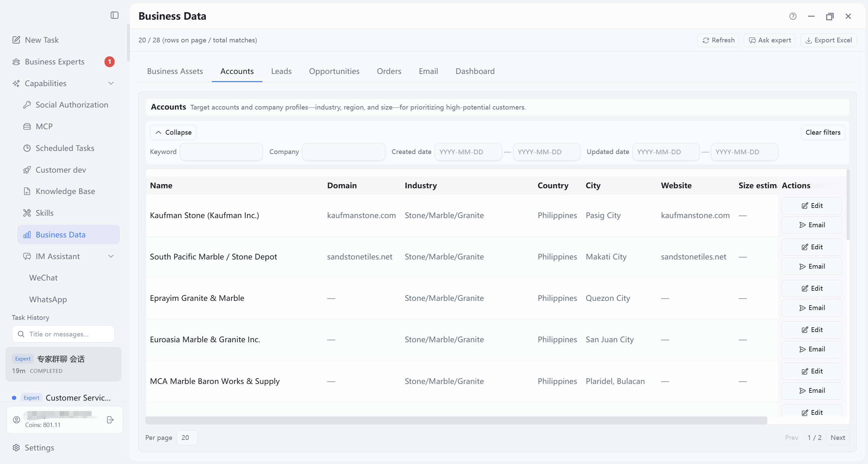The image size is (868, 464).
Task: Switch to the Accounts tab
Action: click(237, 71)
